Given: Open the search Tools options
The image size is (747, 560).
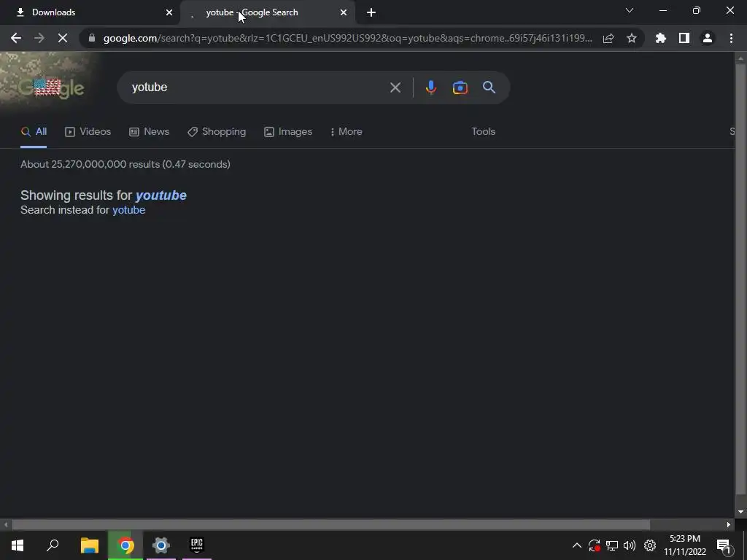Looking at the screenshot, I should [483, 131].
